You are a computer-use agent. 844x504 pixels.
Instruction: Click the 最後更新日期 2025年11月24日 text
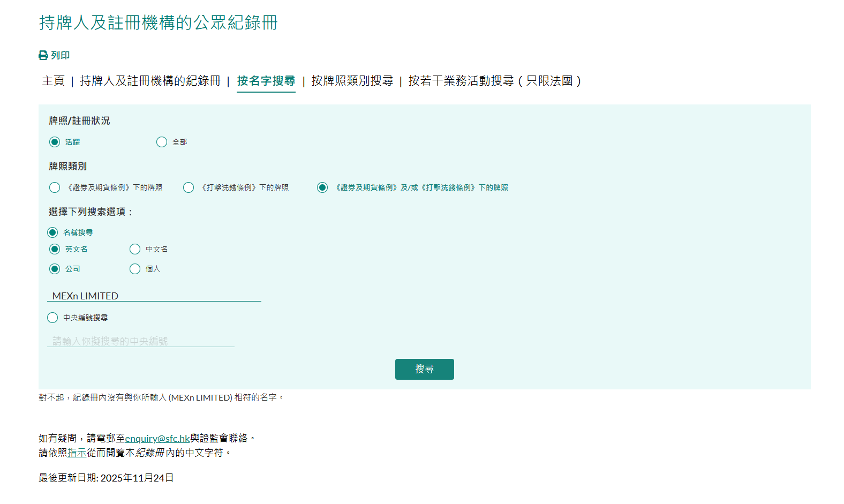pyautogui.click(x=106, y=478)
